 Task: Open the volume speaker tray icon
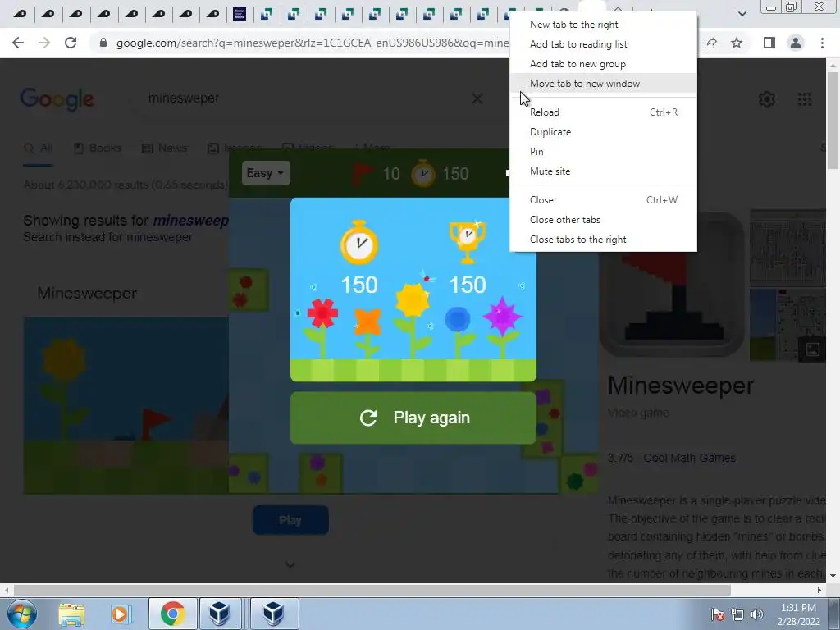(757, 614)
